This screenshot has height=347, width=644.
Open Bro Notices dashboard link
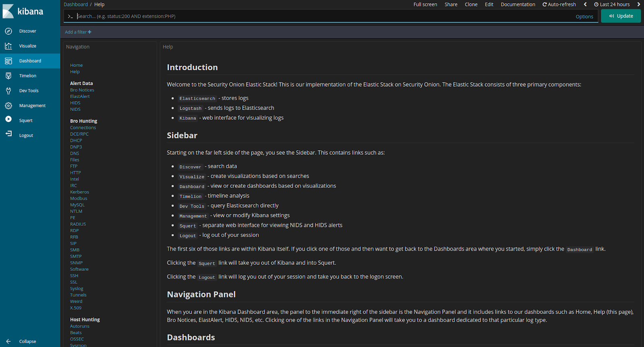click(x=82, y=90)
